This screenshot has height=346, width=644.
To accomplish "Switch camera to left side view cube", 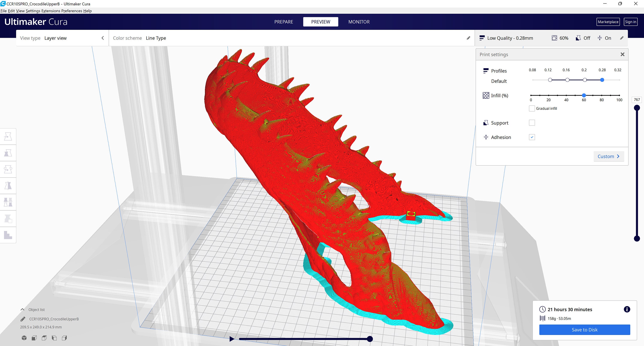I will pyautogui.click(x=54, y=338).
